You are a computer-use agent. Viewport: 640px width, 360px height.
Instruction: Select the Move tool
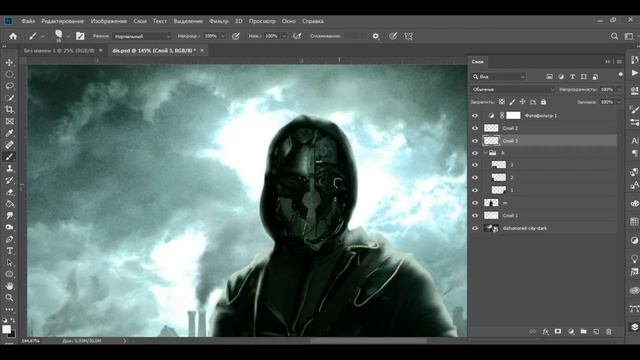[x=9, y=62]
